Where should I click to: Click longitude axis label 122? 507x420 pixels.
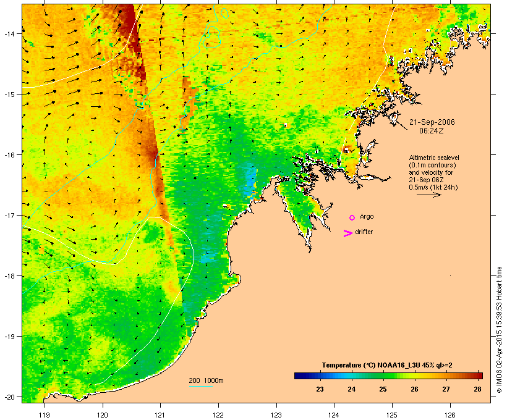[x=218, y=415]
